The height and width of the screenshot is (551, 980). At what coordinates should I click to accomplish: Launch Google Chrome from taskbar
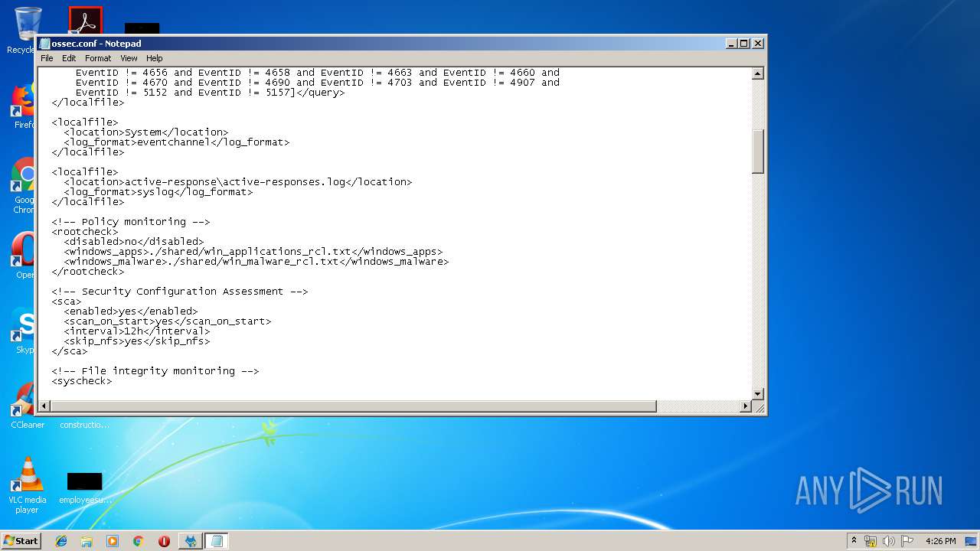click(x=138, y=541)
